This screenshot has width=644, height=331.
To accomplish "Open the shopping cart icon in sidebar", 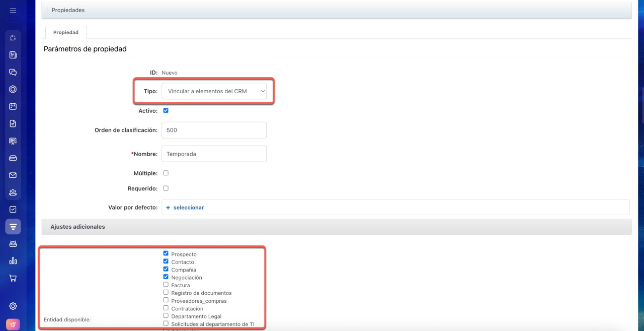I will (x=13, y=278).
